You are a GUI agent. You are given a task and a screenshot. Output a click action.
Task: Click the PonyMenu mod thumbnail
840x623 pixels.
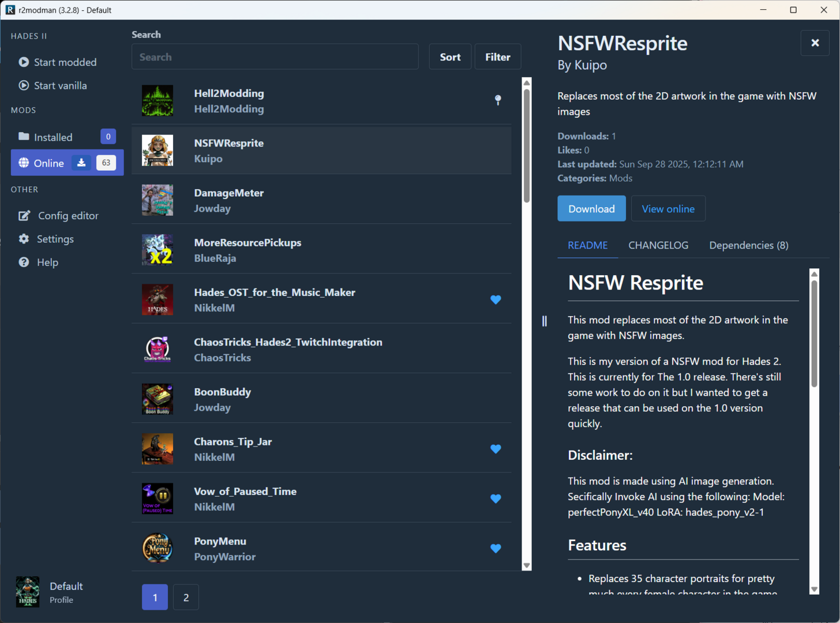[157, 548]
